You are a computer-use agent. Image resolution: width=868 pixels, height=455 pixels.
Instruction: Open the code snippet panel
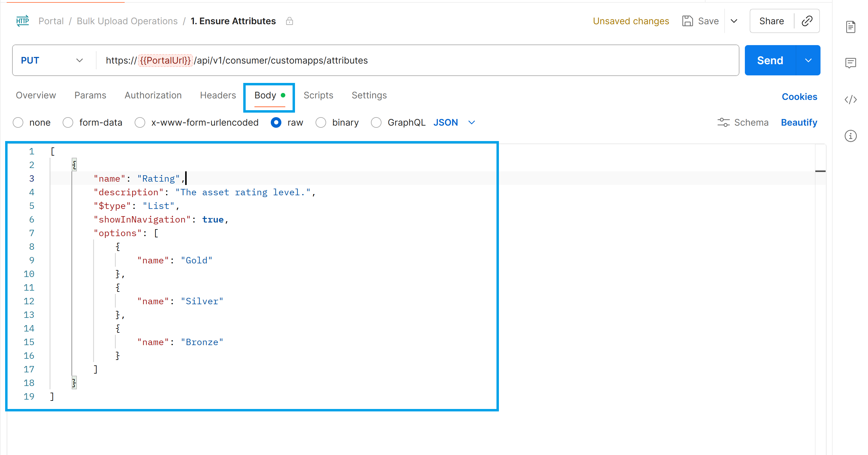(x=851, y=100)
